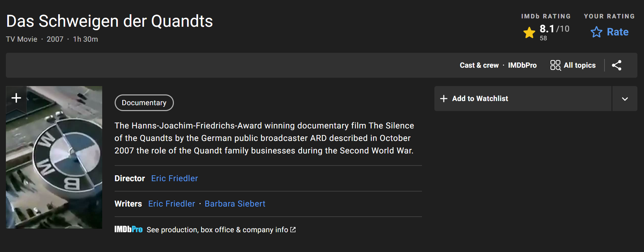Image resolution: width=644 pixels, height=252 pixels.
Task: Select the Documentary genre chip
Action: pos(144,103)
